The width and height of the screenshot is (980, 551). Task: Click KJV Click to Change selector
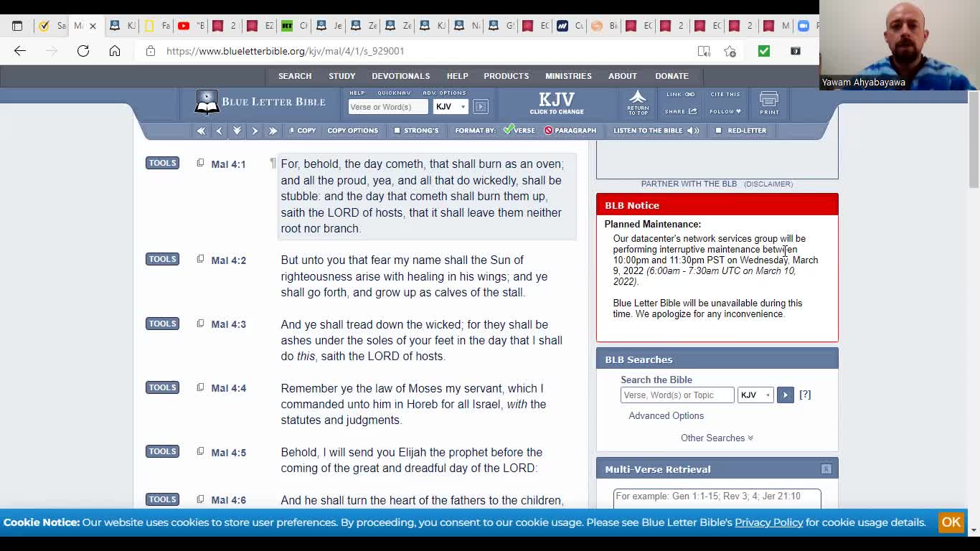[x=557, y=103]
